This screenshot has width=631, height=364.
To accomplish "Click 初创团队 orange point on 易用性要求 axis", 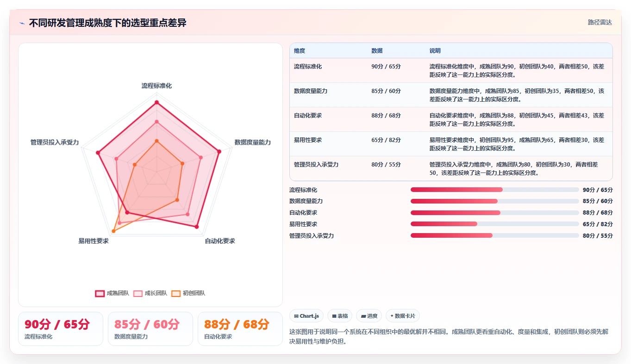I will 113,231.
